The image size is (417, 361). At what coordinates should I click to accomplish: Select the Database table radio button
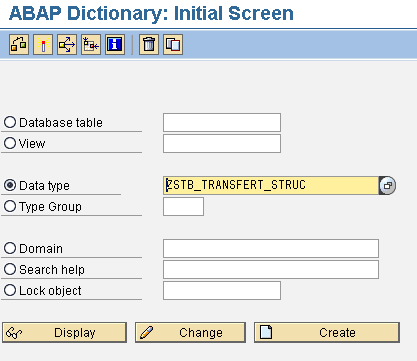point(10,122)
